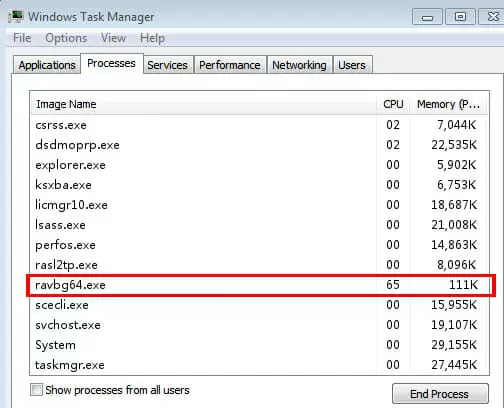Open the View menu

(x=113, y=38)
